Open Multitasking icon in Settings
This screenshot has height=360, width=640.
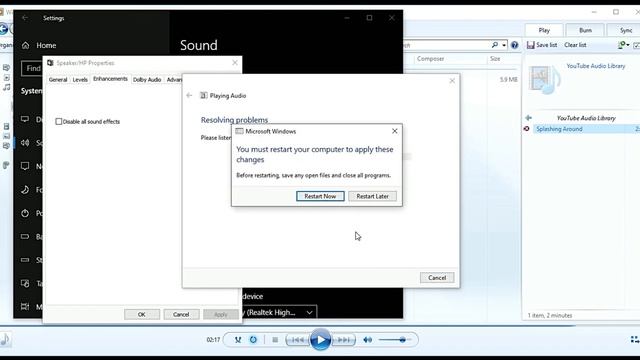[x=25, y=307]
